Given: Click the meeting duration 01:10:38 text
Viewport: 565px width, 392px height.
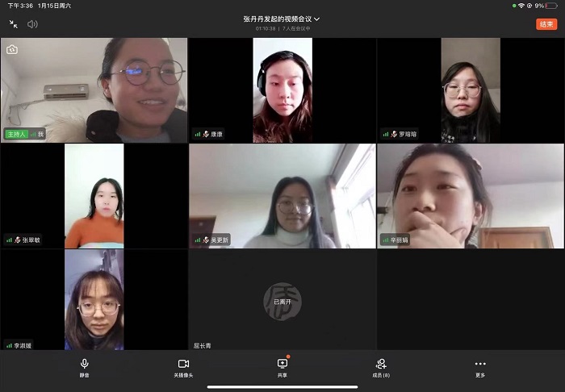Looking at the screenshot, I should click(x=266, y=28).
